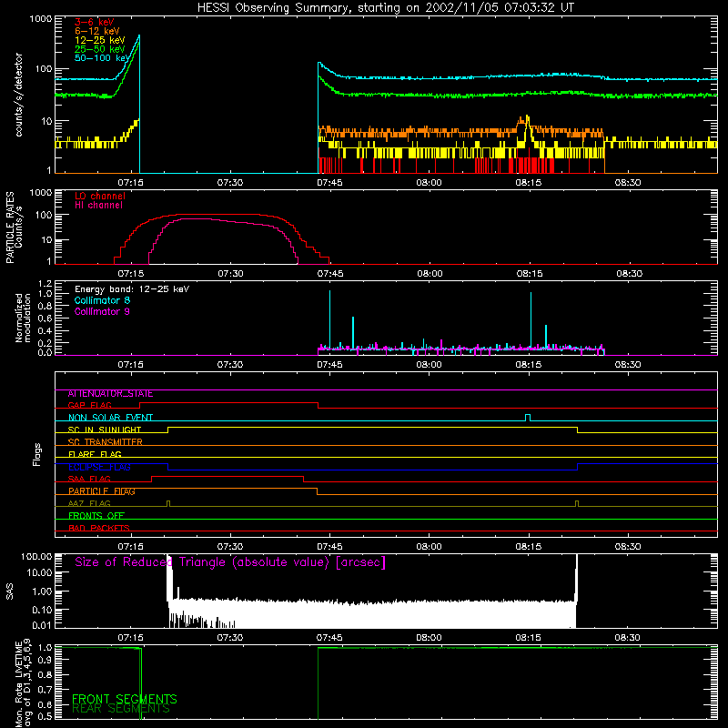Select the 50-100 keV legend entry
Image resolution: width=728 pixels, height=728 pixels.
click(102, 58)
